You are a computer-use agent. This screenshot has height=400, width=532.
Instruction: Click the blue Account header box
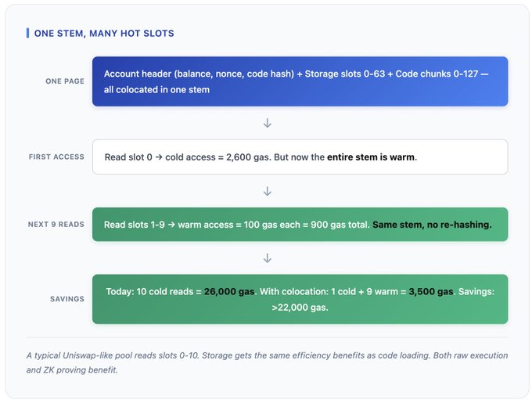point(300,81)
